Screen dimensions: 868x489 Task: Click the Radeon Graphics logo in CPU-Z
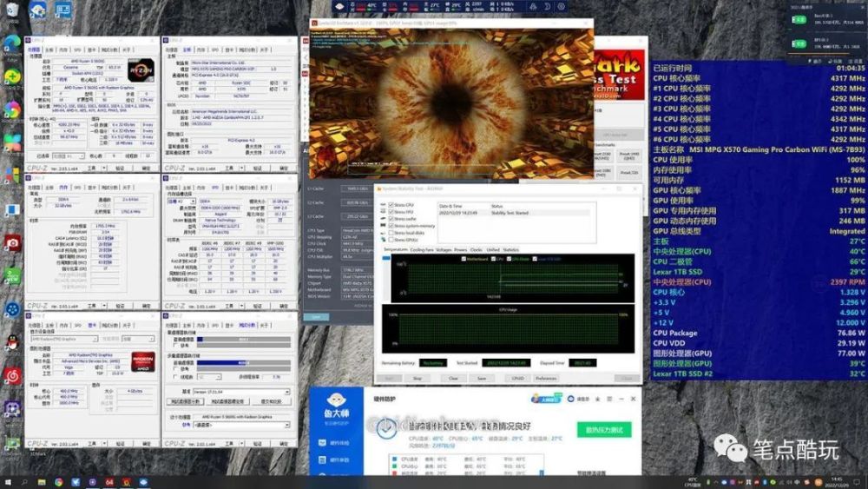[x=143, y=361]
